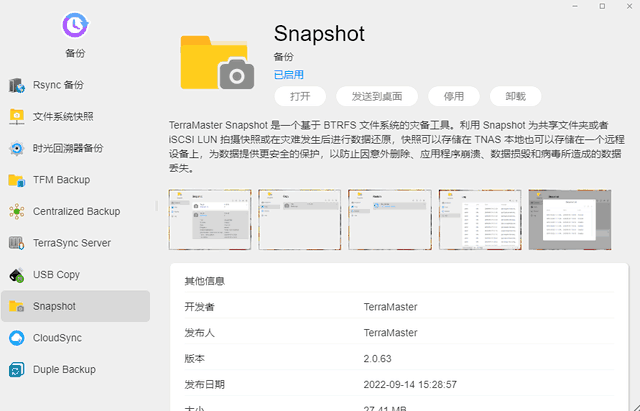Click the sidebar collapse handle
The width and height of the screenshot is (640, 411).
click(x=156, y=206)
